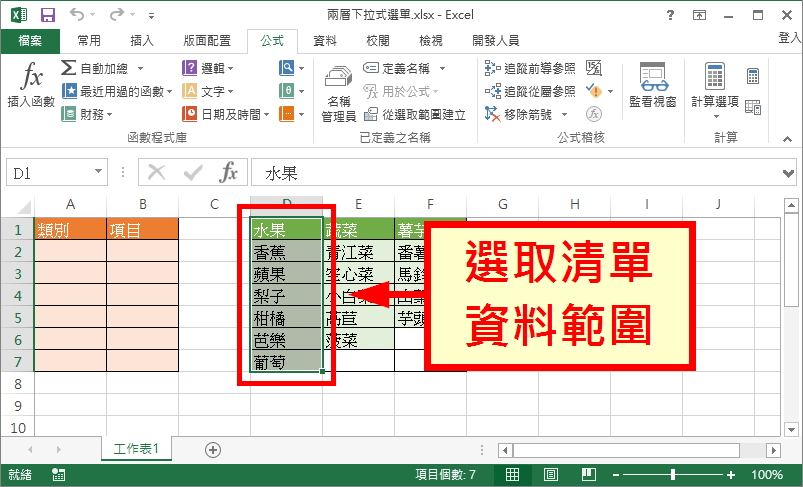The width and height of the screenshot is (803, 487).
Task: Switch to Home (常用) tab
Action: point(89,40)
